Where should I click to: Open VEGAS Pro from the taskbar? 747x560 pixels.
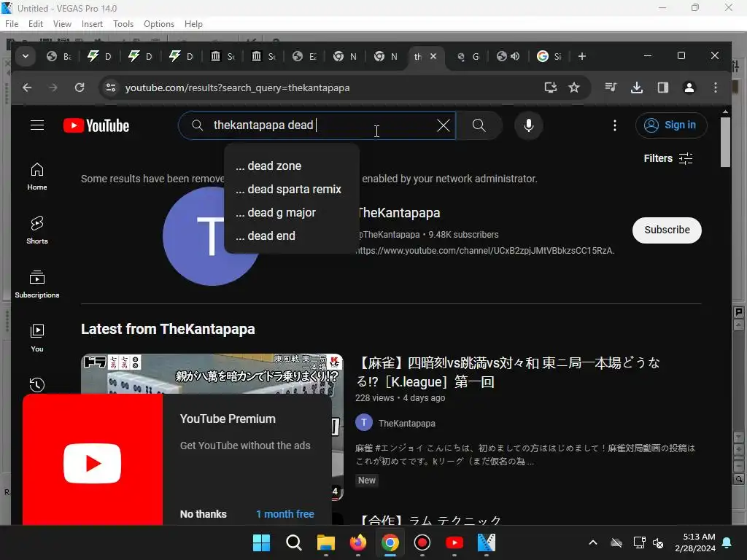pyautogui.click(x=487, y=542)
